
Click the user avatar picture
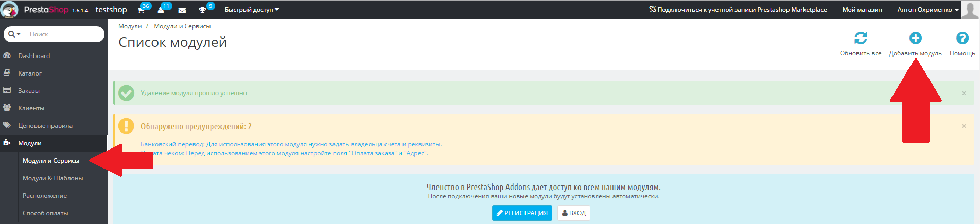pos(970,10)
